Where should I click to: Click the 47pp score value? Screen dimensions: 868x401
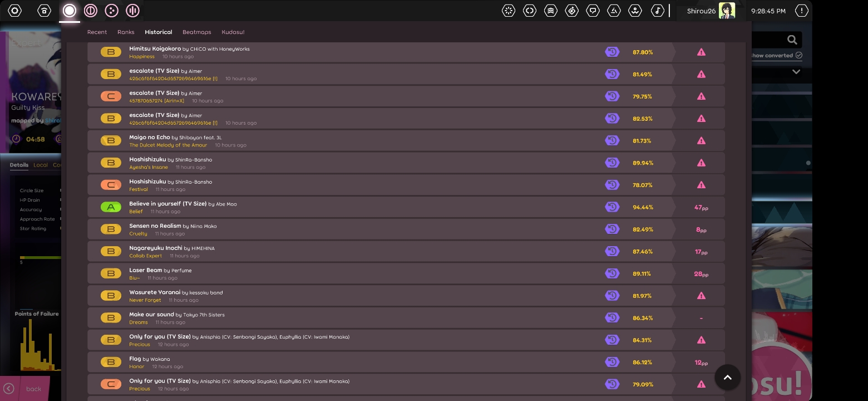tap(701, 207)
